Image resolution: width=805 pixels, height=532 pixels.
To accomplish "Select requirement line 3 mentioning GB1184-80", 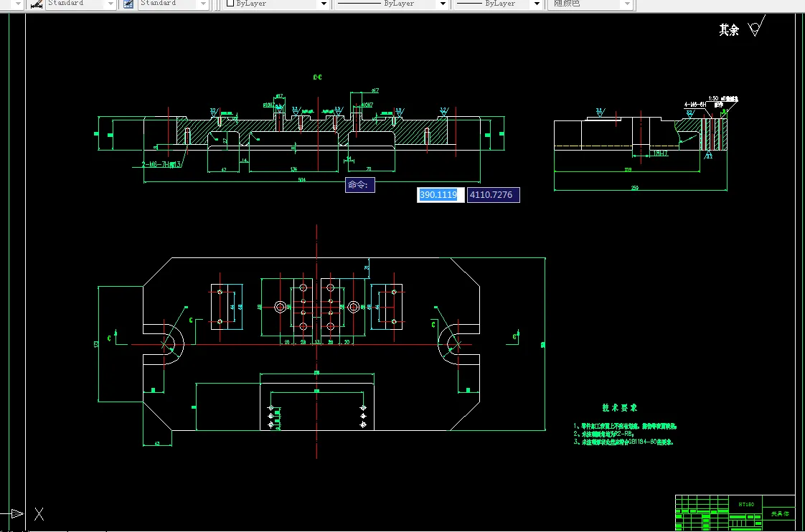I will click(623, 442).
